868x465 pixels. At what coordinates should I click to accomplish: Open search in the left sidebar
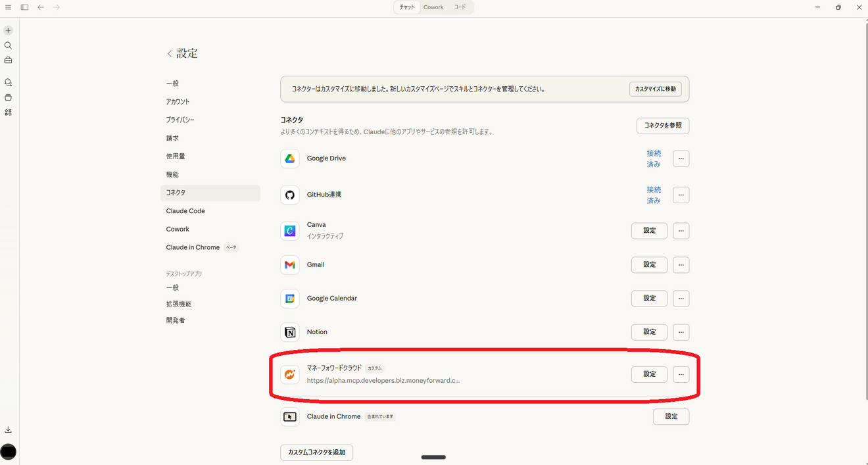coord(8,45)
